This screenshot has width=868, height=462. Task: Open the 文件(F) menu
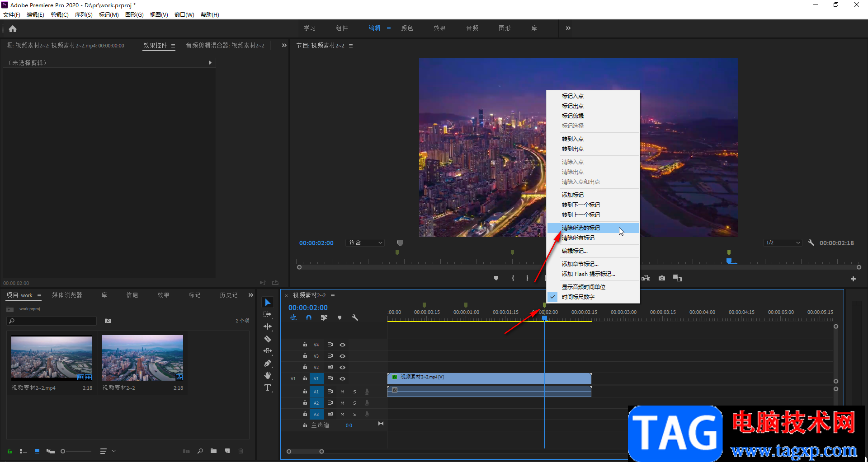[12, 14]
